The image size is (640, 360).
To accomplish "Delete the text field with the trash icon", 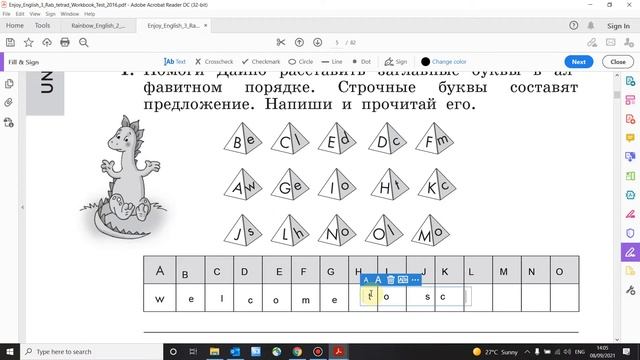I will 391,280.
